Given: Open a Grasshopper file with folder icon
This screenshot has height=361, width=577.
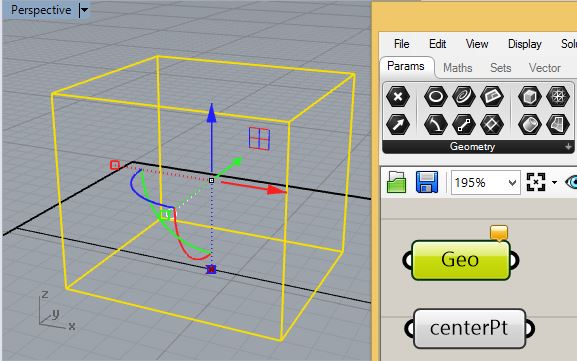Looking at the screenshot, I should point(396,182).
